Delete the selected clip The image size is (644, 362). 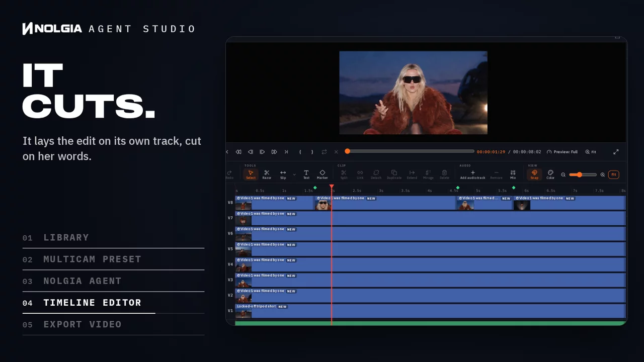444,174
